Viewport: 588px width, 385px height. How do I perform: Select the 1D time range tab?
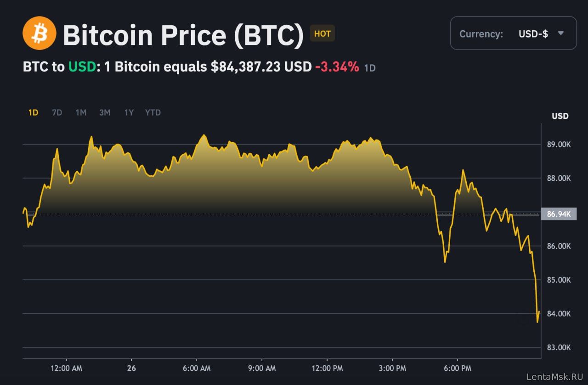(33, 112)
